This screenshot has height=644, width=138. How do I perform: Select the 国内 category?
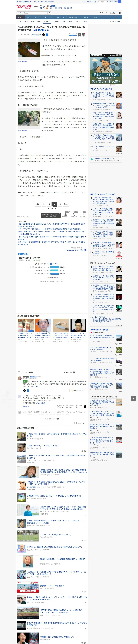pos(26,21)
